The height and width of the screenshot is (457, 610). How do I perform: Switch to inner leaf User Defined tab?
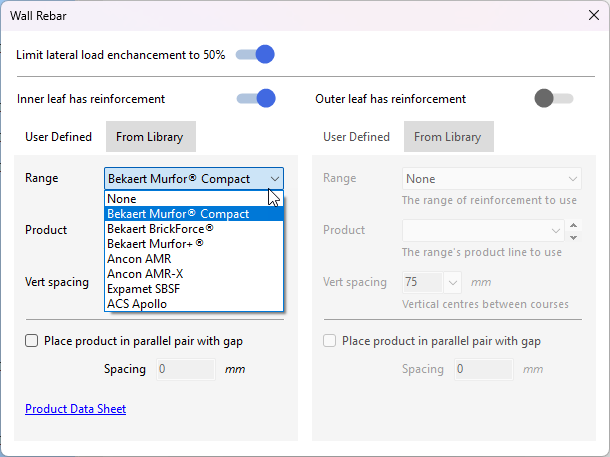pyautogui.click(x=58, y=137)
